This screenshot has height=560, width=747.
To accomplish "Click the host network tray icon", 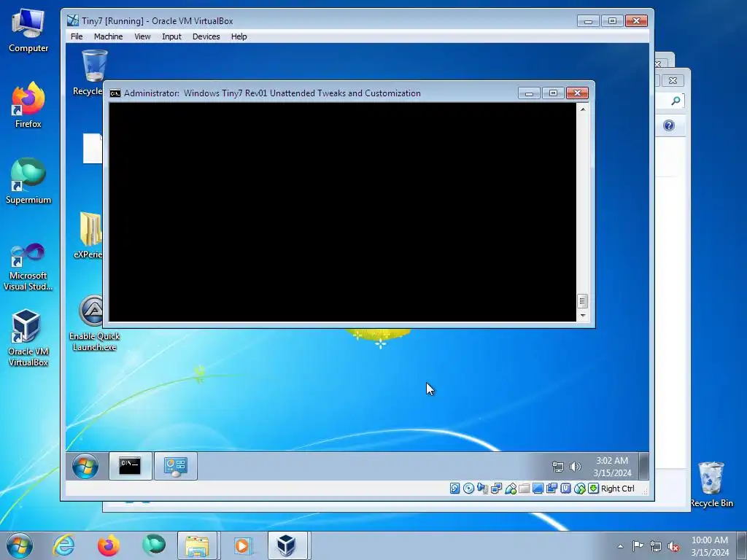I will point(656,546).
